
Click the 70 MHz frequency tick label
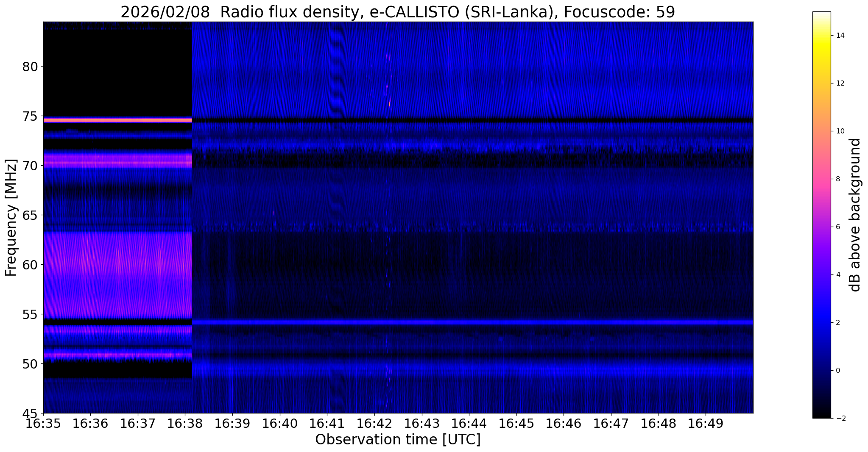31,166
